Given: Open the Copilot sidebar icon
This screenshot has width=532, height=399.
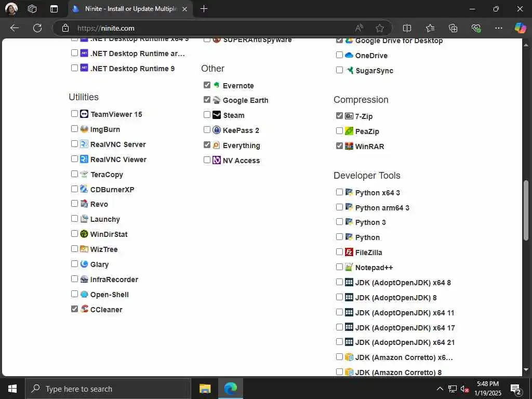Looking at the screenshot, I should point(520,28).
